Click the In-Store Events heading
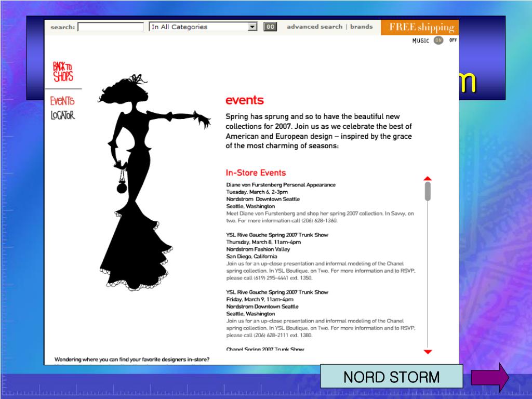Screen dimensions: 532x399 (256, 172)
